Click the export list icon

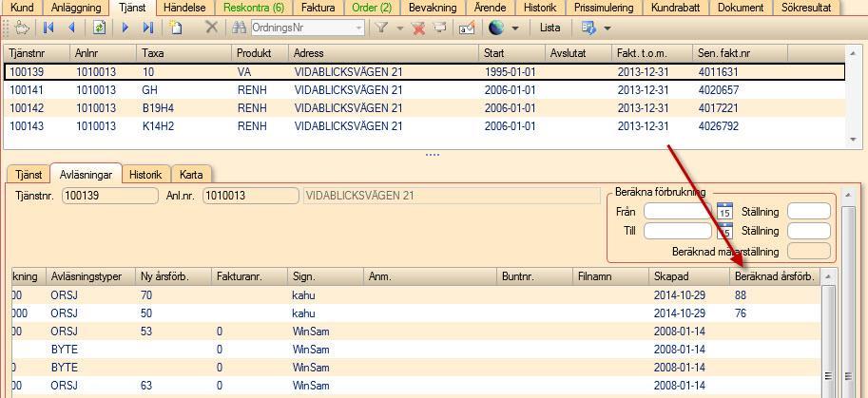[x=588, y=28]
